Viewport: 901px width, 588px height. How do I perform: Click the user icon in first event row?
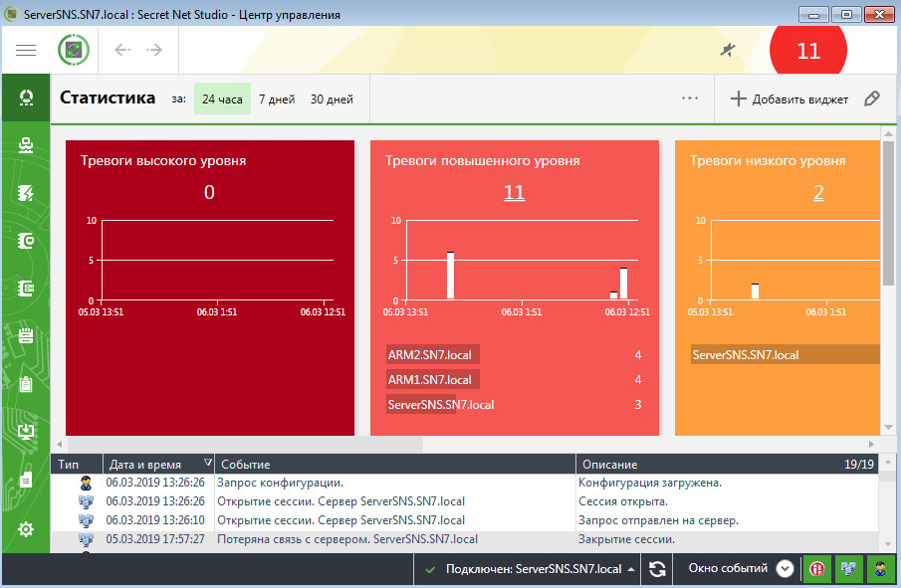[86, 483]
